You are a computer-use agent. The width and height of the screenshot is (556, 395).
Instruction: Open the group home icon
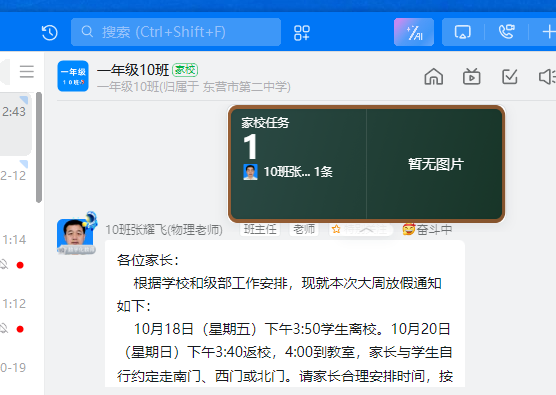pyautogui.click(x=434, y=77)
